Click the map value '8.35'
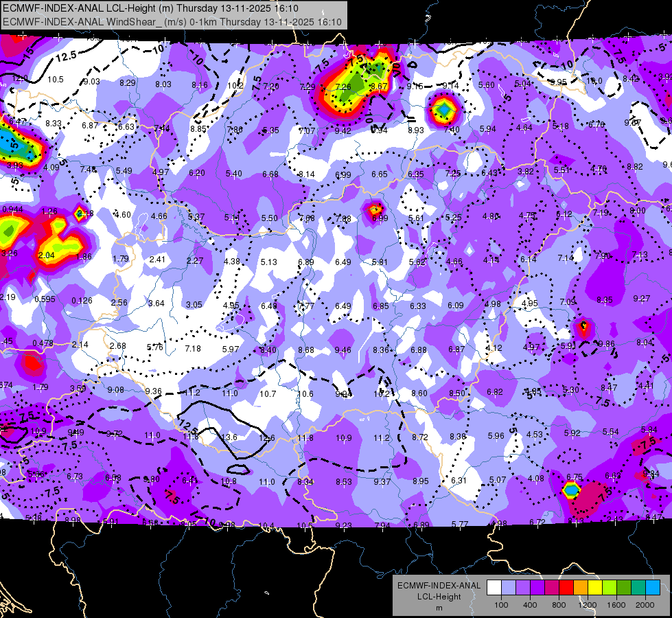672x618 pixels. pyautogui.click(x=604, y=300)
